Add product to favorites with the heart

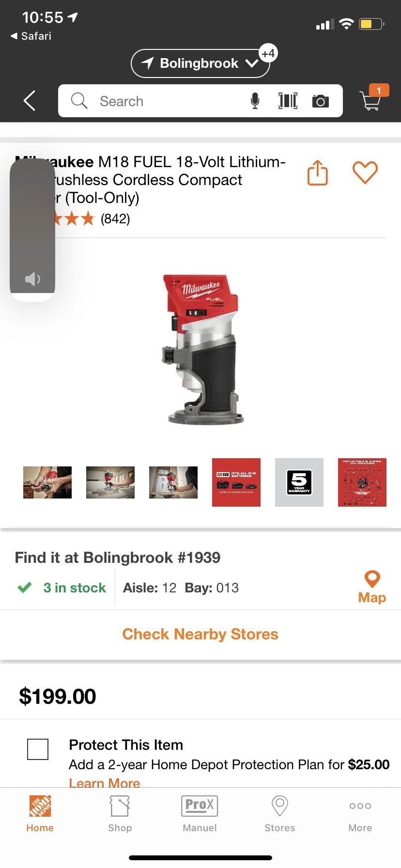[x=365, y=172]
